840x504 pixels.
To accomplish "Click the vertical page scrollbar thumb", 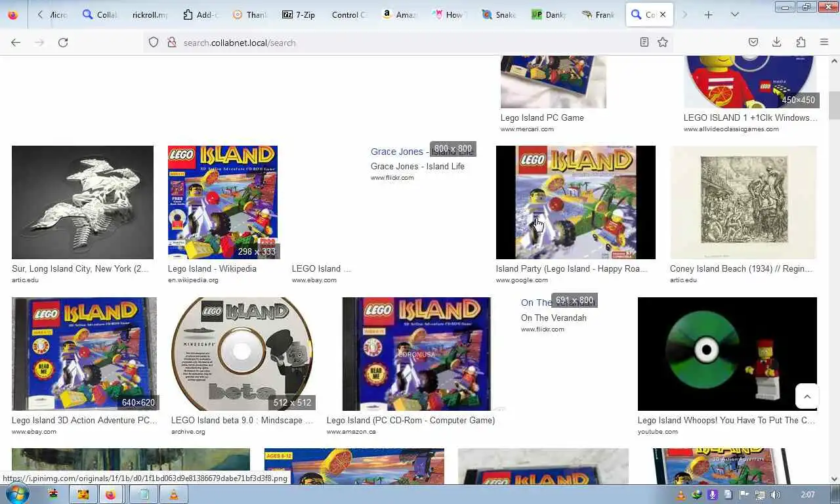I will [x=834, y=105].
